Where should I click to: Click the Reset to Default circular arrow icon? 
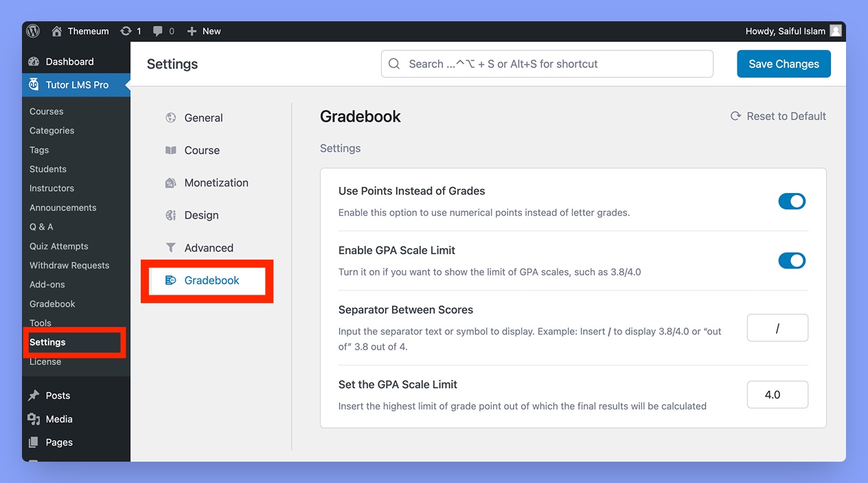pyautogui.click(x=735, y=116)
